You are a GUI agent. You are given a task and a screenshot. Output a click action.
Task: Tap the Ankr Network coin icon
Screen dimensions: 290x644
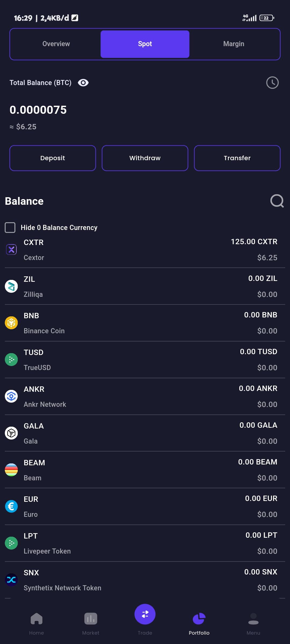click(x=11, y=396)
